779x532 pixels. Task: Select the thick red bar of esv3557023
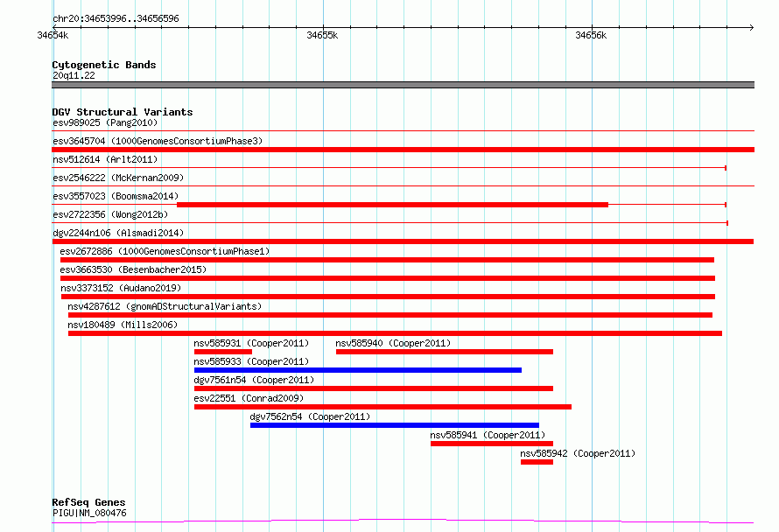click(392, 205)
